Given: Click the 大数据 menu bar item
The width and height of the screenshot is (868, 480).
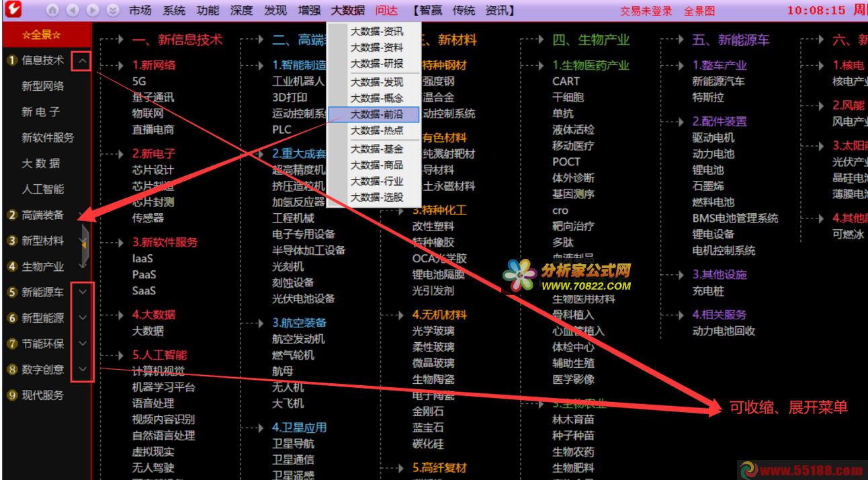Looking at the screenshot, I should tap(348, 11).
